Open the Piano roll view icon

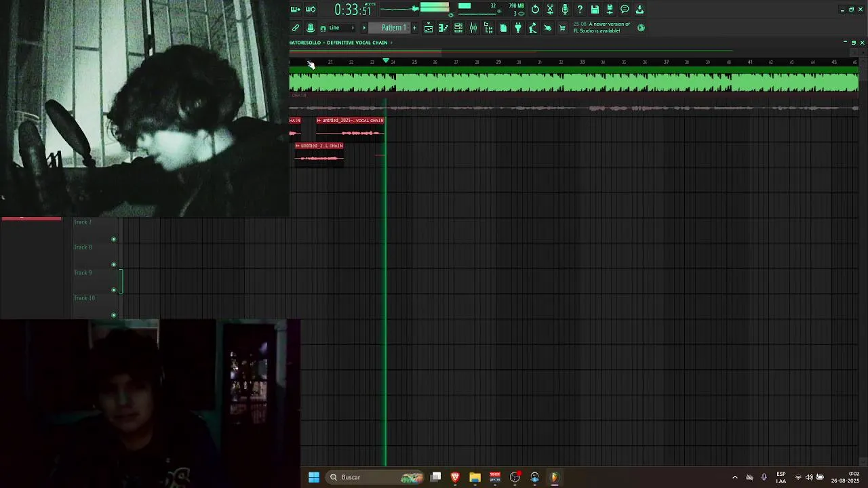click(443, 28)
